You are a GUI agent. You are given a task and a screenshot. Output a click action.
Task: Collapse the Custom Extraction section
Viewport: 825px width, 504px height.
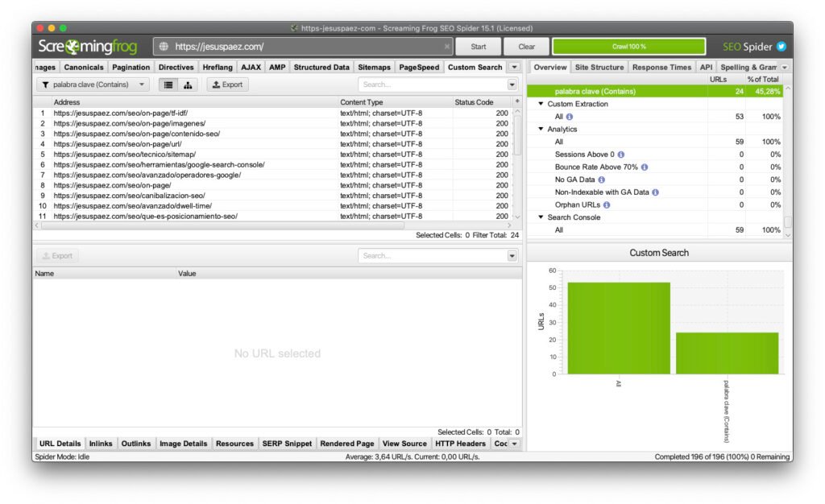[541, 104]
